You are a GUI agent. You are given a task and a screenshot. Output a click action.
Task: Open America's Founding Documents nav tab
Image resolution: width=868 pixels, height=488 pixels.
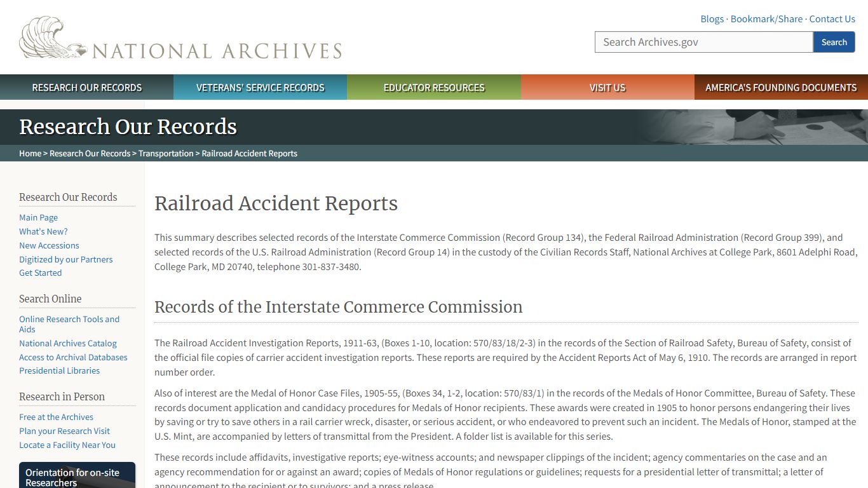tap(781, 88)
